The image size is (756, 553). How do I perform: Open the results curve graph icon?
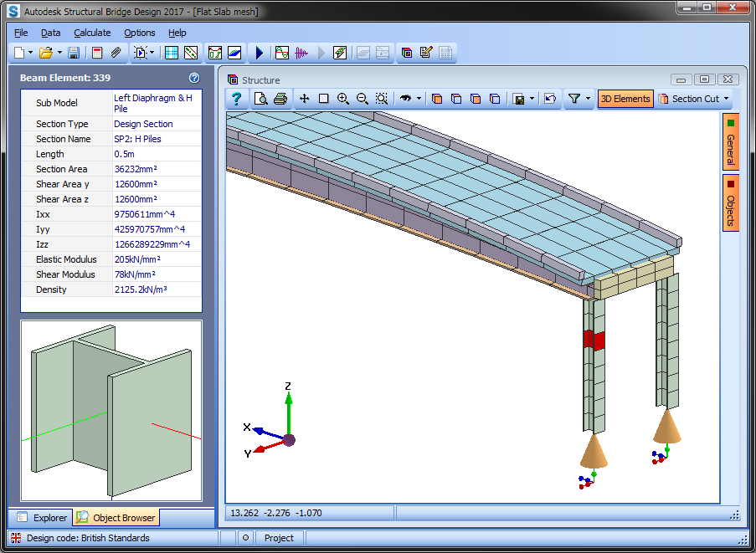coord(282,53)
